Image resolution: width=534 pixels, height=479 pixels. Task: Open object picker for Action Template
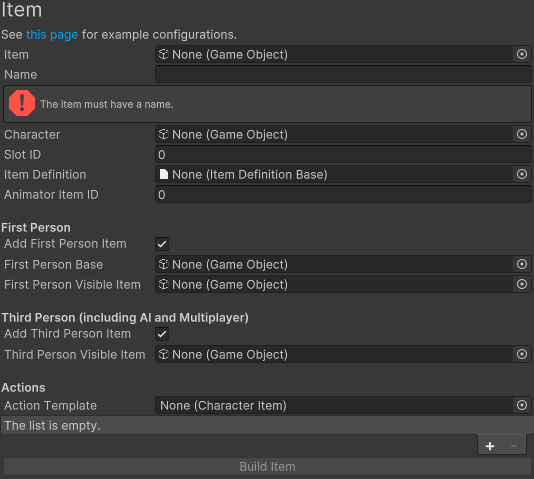point(521,405)
